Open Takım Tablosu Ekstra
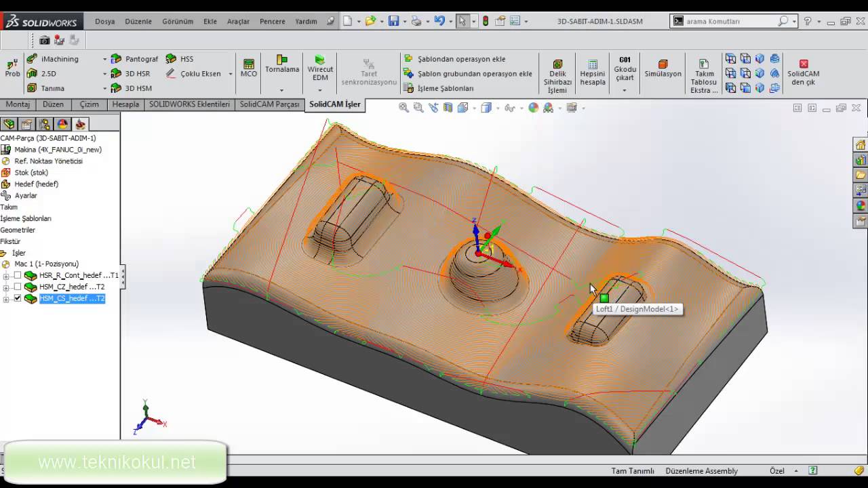This screenshot has height=488, width=868. [704, 77]
